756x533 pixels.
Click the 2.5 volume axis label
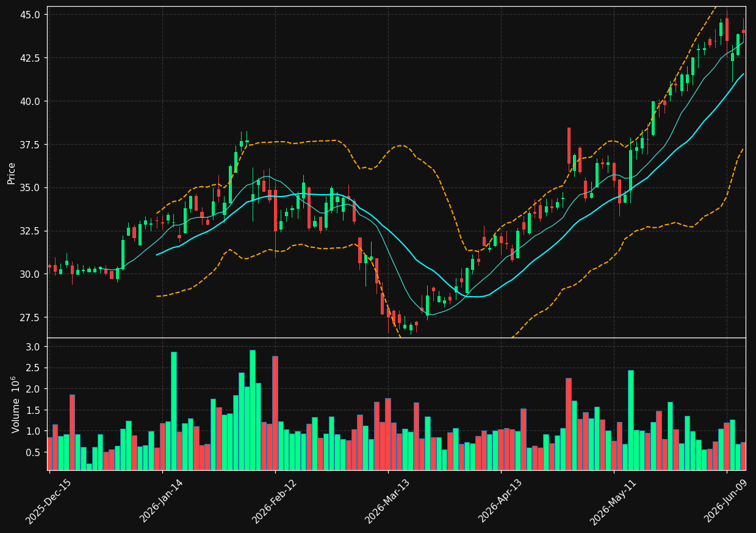point(34,368)
